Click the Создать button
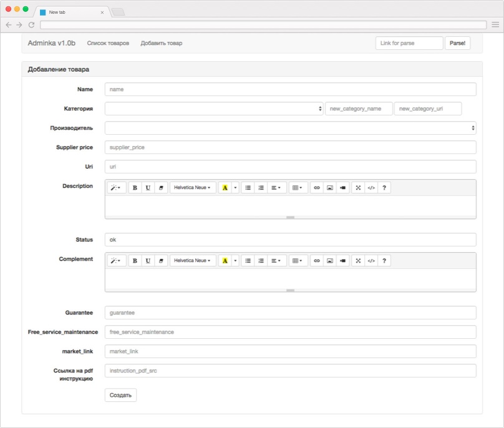Viewport: 504px width, 428px height. click(x=120, y=395)
